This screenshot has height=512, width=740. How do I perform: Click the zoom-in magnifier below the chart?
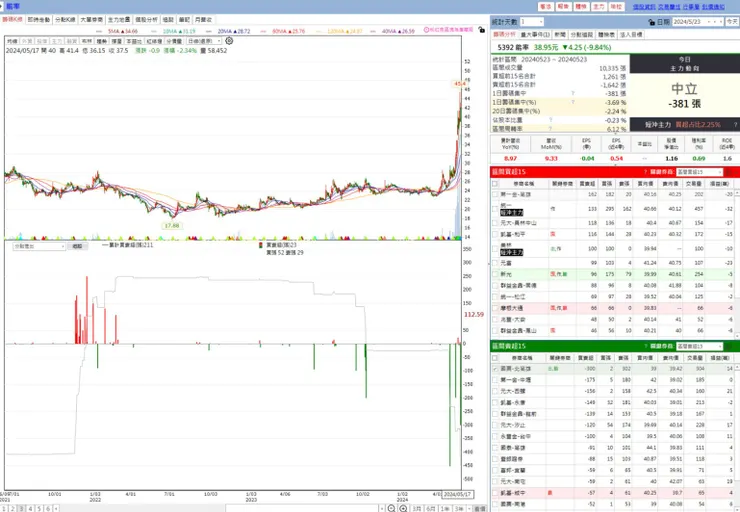click(x=404, y=508)
